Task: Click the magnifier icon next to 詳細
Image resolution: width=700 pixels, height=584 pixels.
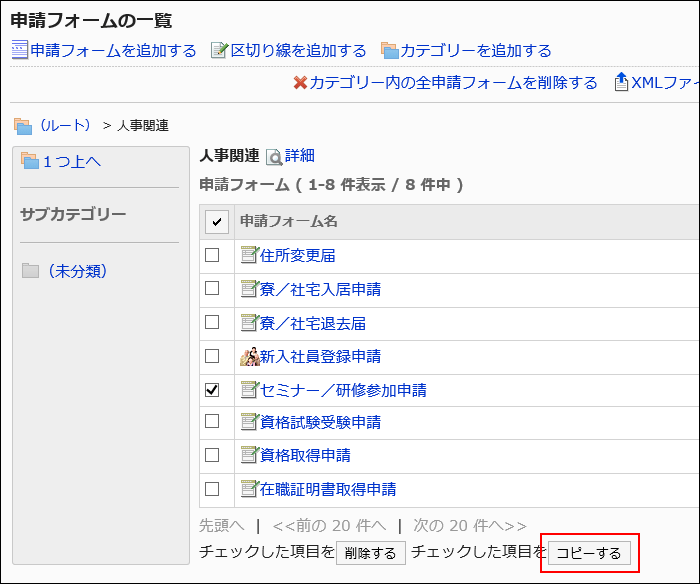Action: (x=274, y=157)
